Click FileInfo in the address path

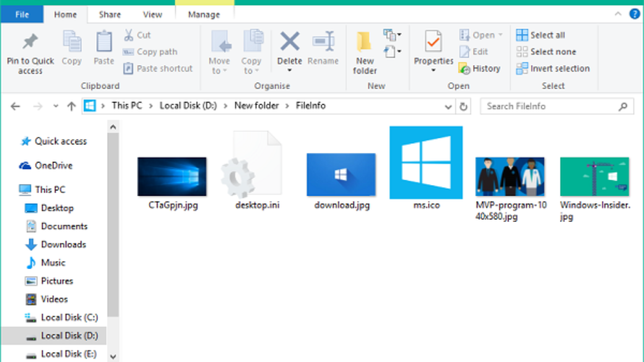[311, 106]
